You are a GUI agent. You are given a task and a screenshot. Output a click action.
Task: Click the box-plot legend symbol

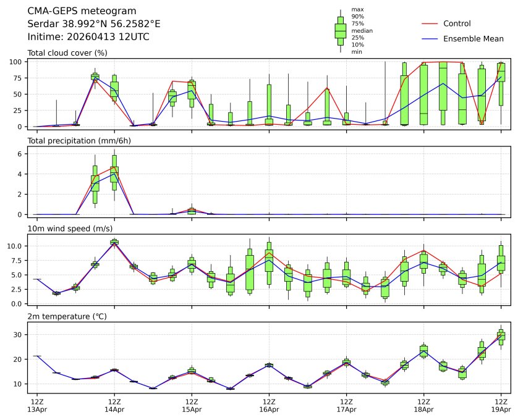click(x=340, y=30)
